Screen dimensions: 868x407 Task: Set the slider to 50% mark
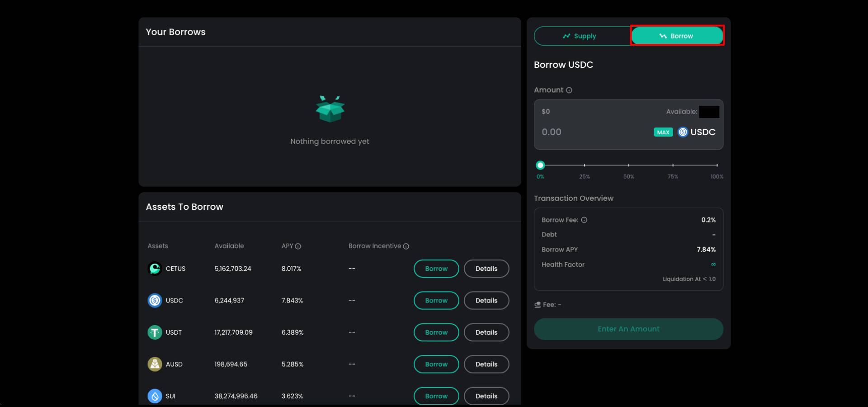point(629,165)
